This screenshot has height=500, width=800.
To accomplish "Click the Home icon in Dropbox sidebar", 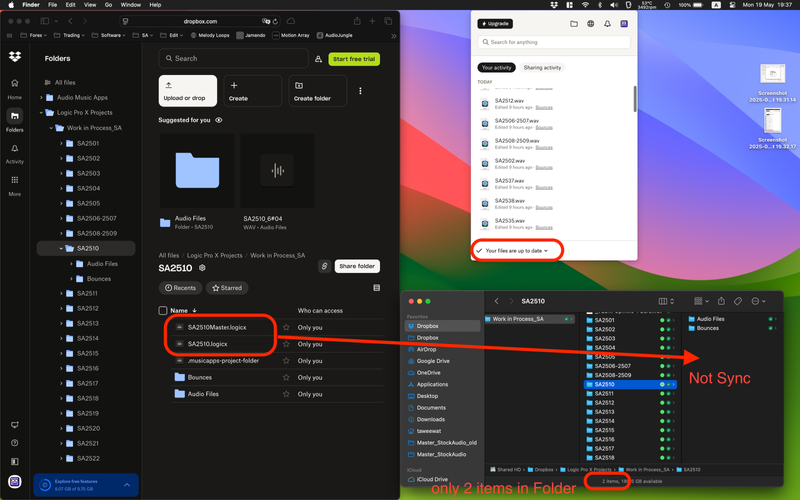I will (x=15, y=88).
